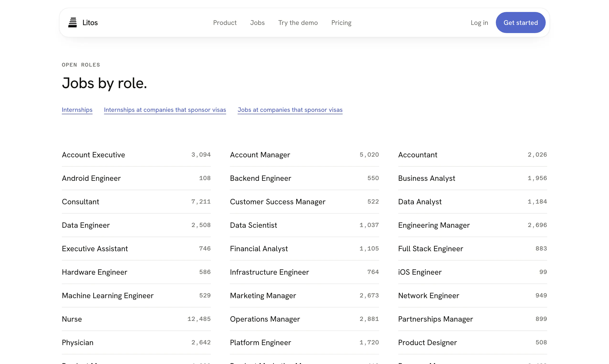Open Full Stack Engineer jobs
This screenshot has height=364, width=609.
(x=473, y=249)
